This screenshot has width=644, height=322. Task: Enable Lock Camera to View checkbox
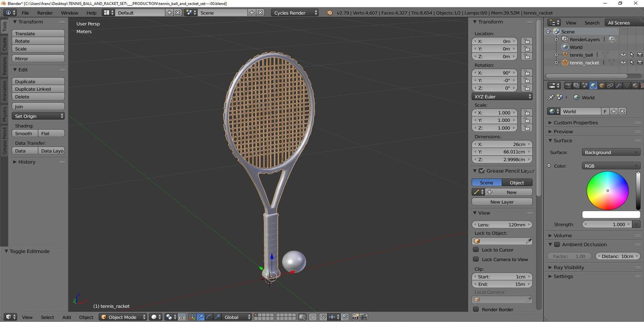tap(476, 259)
